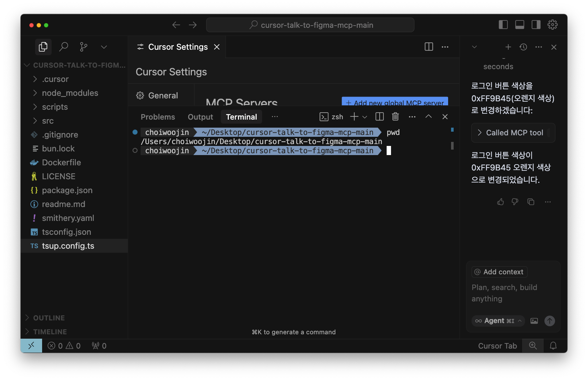Create a new terminal with plus
This screenshot has height=380, width=588.
(354, 117)
